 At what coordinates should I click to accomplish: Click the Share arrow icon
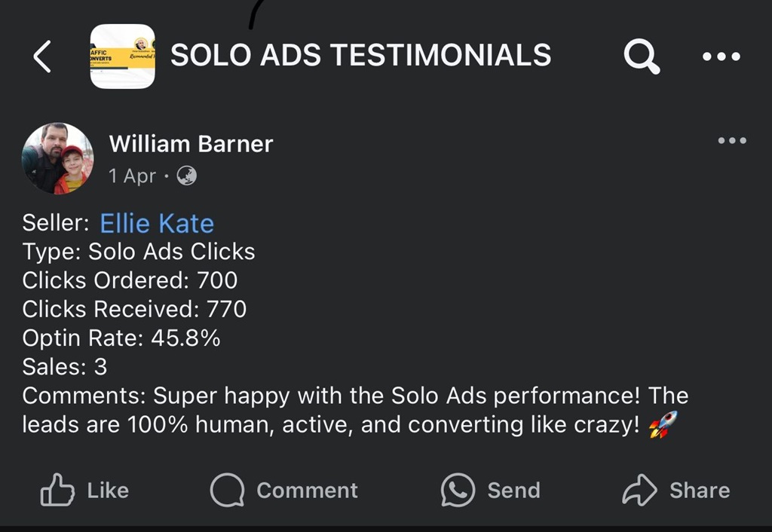(639, 491)
